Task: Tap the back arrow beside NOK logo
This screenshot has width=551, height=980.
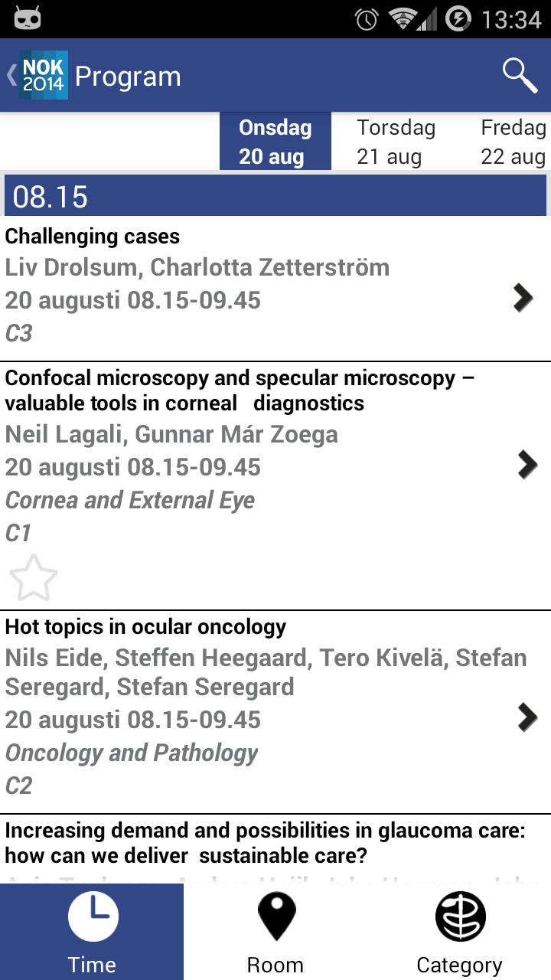Action: pos(11,75)
